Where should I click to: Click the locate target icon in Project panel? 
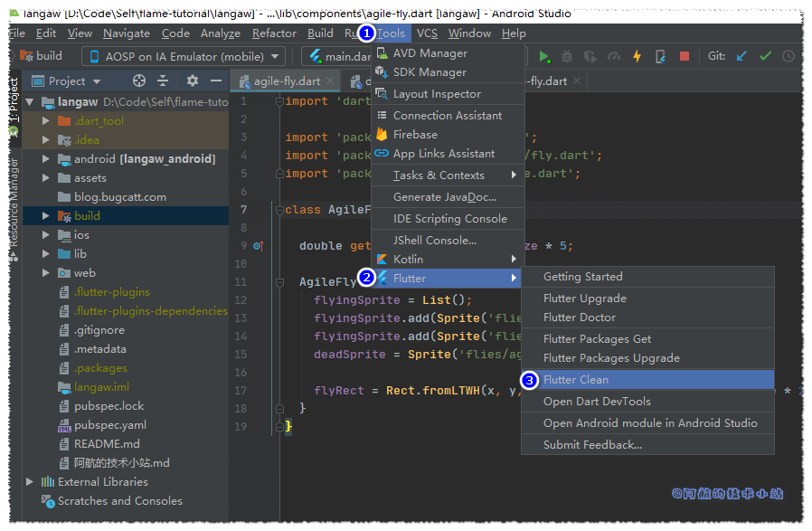point(138,81)
